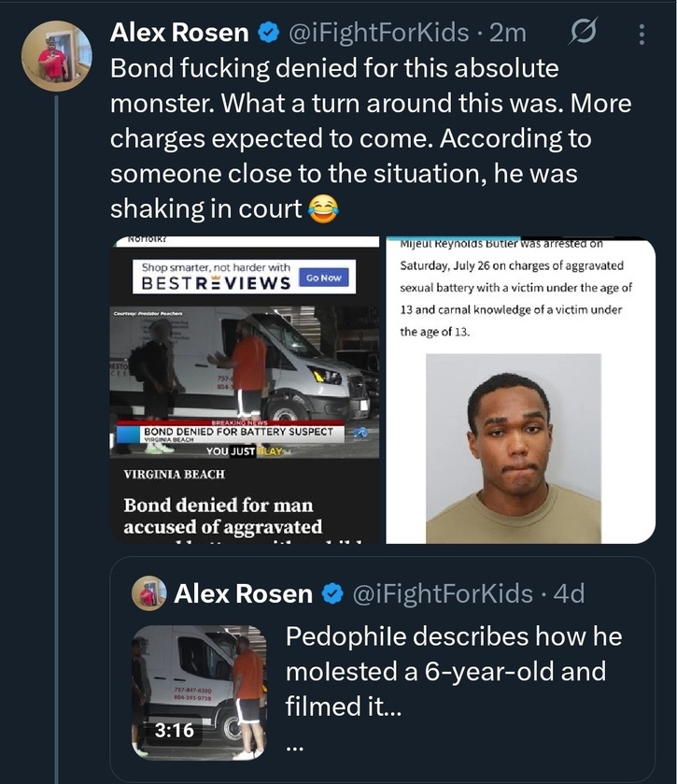Tap the Grok slashed-circle icon
Image resolution: width=677 pixels, height=784 pixels.
pyautogui.click(x=583, y=32)
